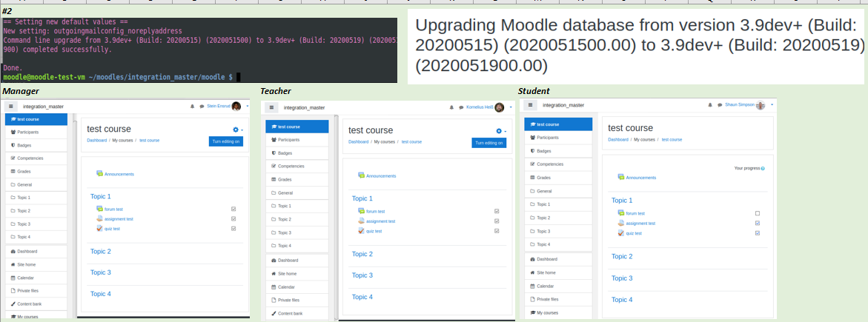The width and height of the screenshot is (868, 322).
Task: Click Stein Ensrud user name link
Action: (x=218, y=106)
